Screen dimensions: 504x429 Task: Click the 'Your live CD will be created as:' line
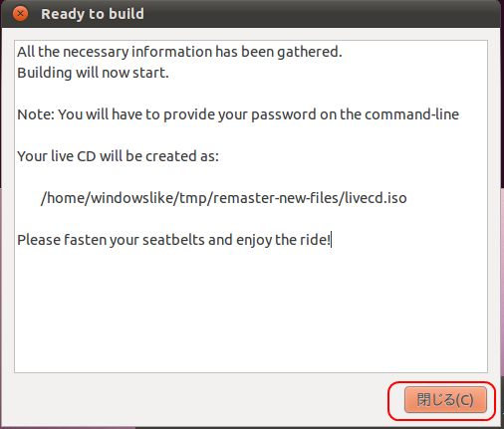click(118, 156)
